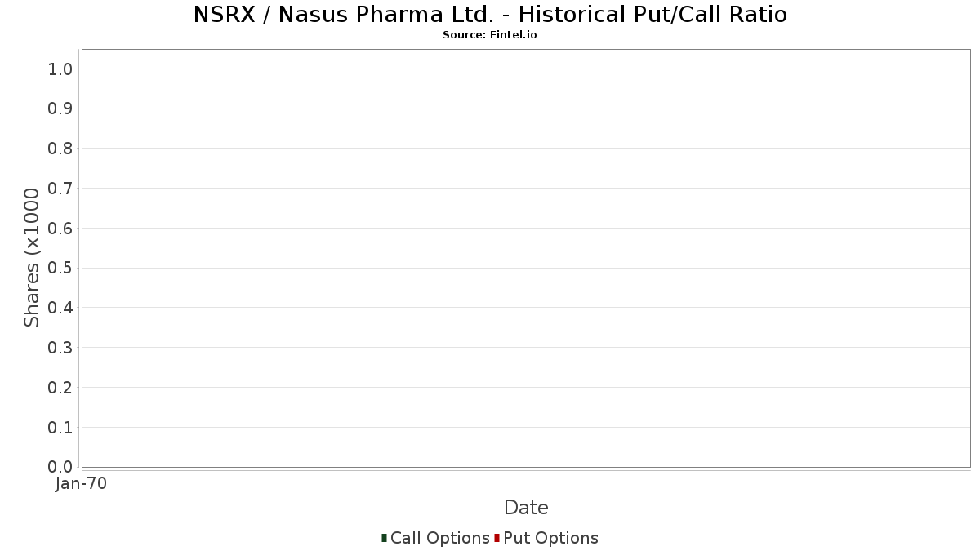The height and width of the screenshot is (551, 980).
Task: Select the 1.0 y-axis tick label
Action: tap(60, 69)
